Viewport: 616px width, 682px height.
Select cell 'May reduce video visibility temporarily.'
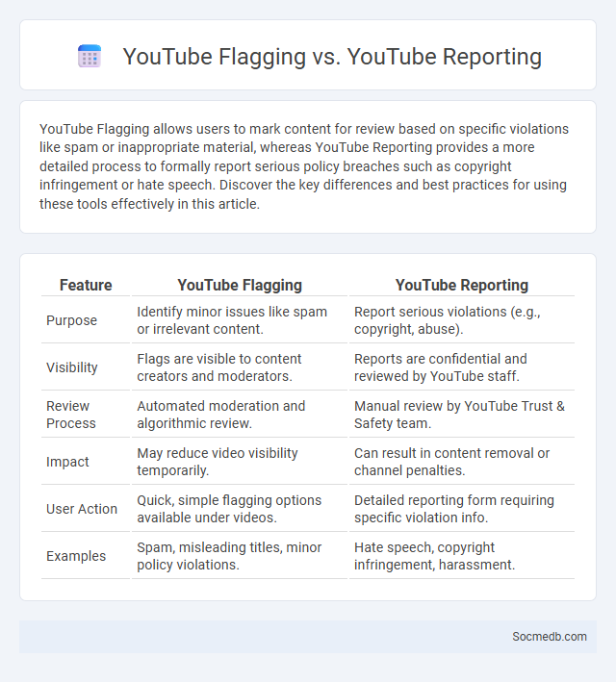[x=240, y=462]
